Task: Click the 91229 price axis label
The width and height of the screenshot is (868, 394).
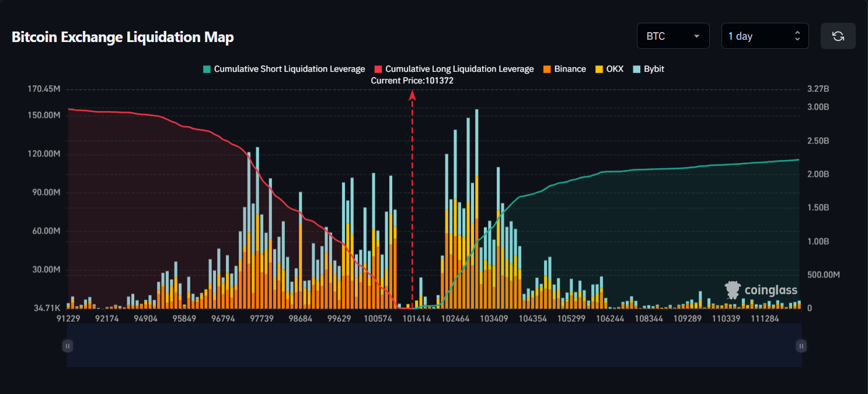Action: pos(68,319)
